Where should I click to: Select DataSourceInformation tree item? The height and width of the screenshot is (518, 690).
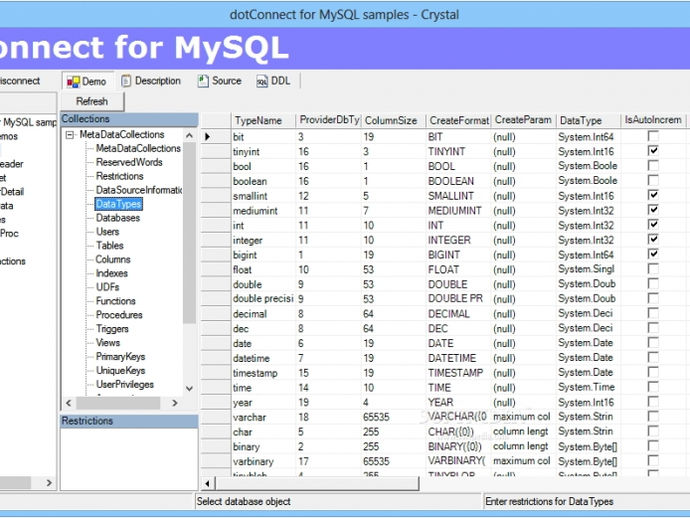pos(139,190)
